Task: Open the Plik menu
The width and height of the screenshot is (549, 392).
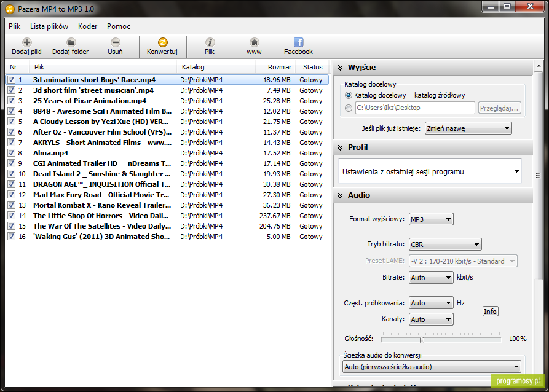Action: [15, 26]
